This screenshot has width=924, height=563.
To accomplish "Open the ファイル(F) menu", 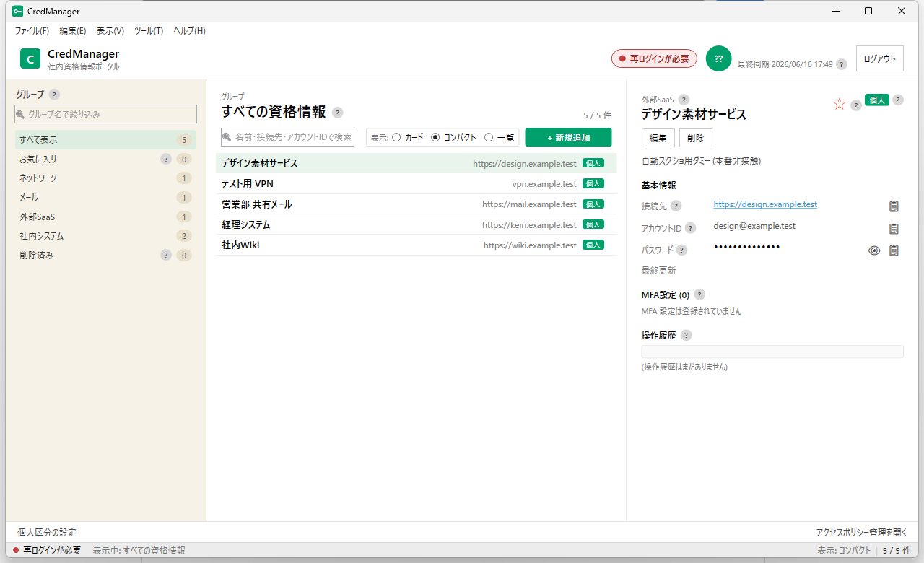I will click(x=32, y=31).
